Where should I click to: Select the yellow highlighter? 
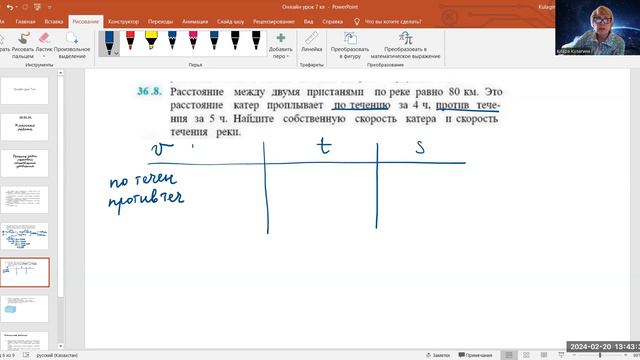pyautogui.click(x=151, y=40)
